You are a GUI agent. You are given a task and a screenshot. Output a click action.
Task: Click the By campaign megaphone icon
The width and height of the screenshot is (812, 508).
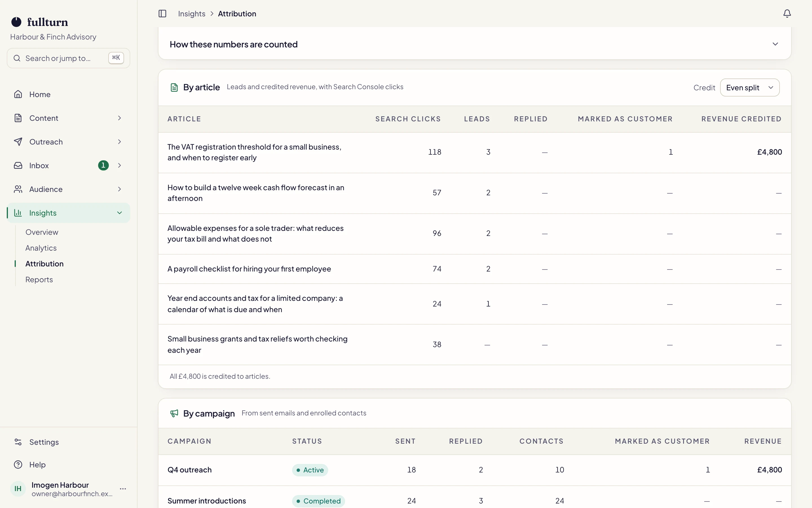174,413
